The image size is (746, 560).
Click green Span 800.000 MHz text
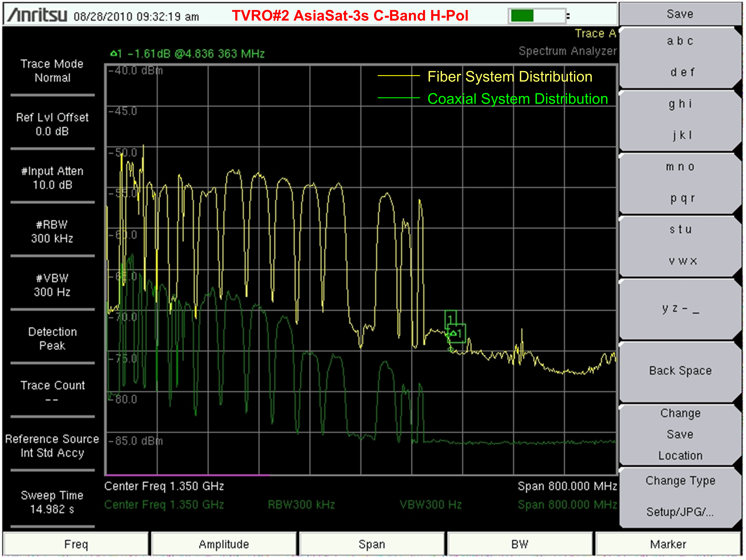567,505
